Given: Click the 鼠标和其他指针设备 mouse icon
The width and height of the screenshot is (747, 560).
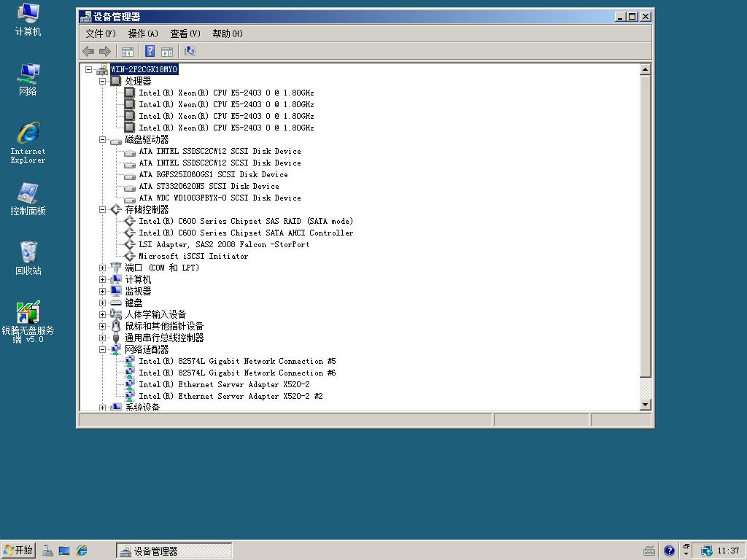Looking at the screenshot, I should tap(116, 326).
